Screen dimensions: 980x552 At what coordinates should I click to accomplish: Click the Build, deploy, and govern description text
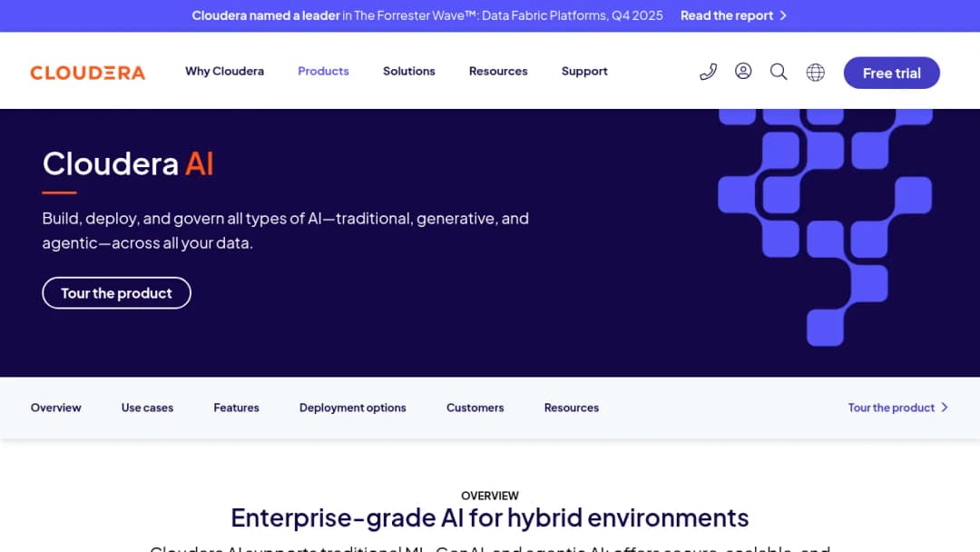click(286, 231)
